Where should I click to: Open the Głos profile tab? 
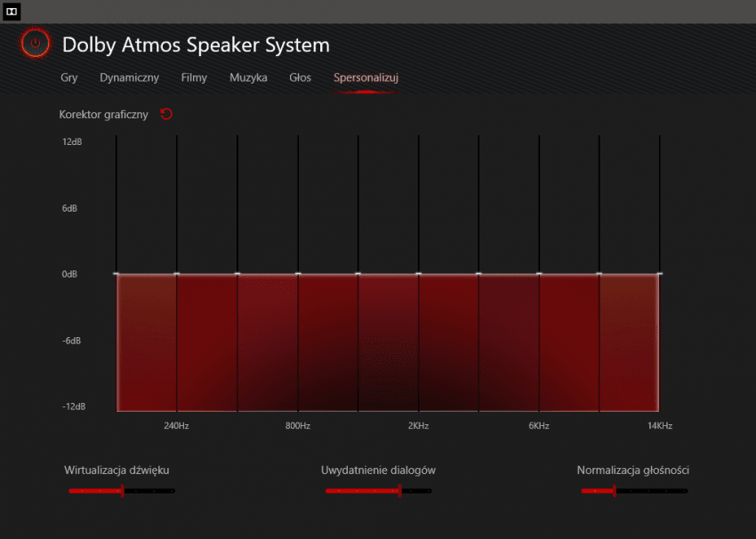[300, 77]
